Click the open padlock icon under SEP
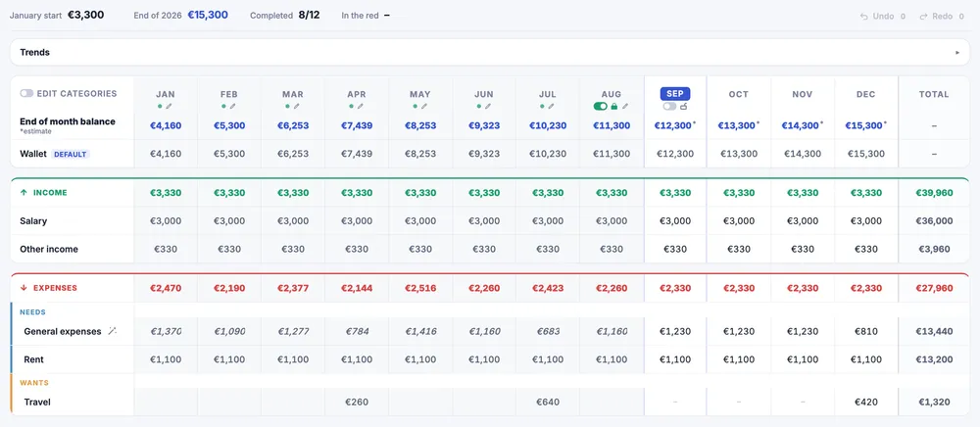Screen dimensions: 980x427 (x=684, y=106)
